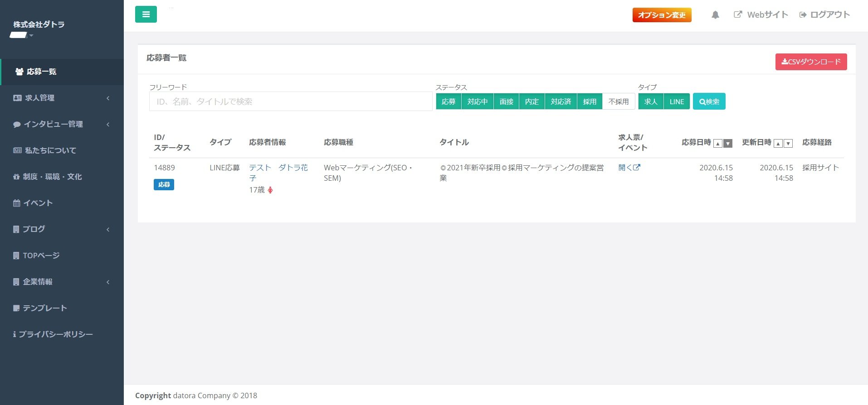868x405 pixels.
Task: Open the 開く job posting link
Action: (x=629, y=168)
